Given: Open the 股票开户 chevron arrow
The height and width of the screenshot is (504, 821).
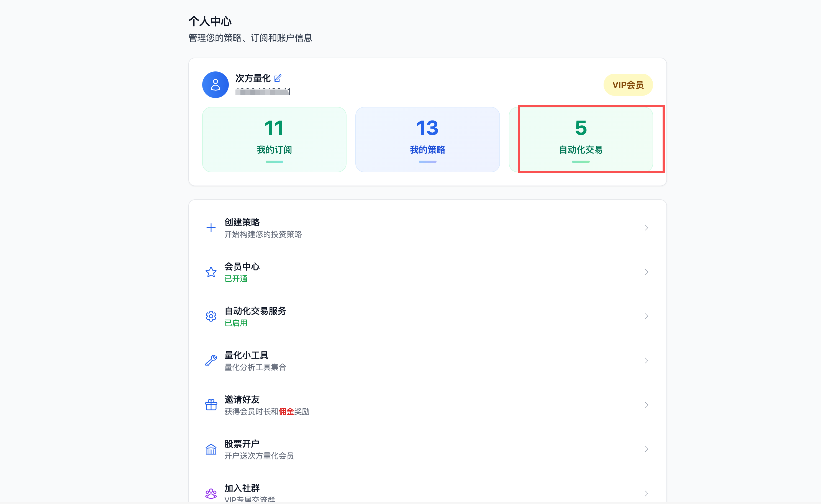Looking at the screenshot, I should [646, 449].
